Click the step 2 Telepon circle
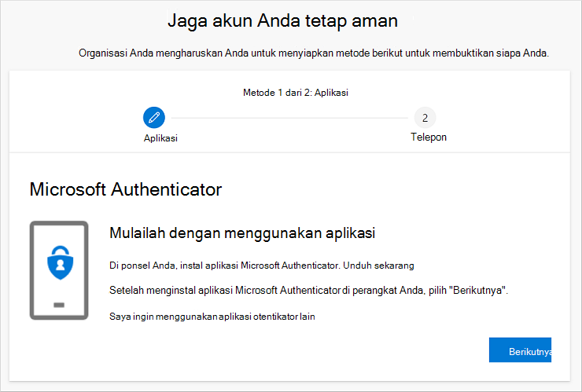This screenshot has height=392, width=582. point(425,118)
